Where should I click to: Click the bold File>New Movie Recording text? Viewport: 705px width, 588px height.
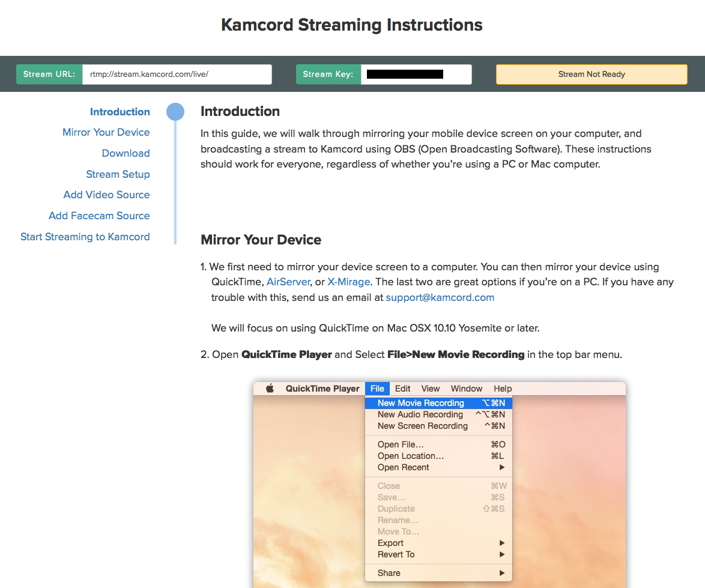(x=456, y=354)
